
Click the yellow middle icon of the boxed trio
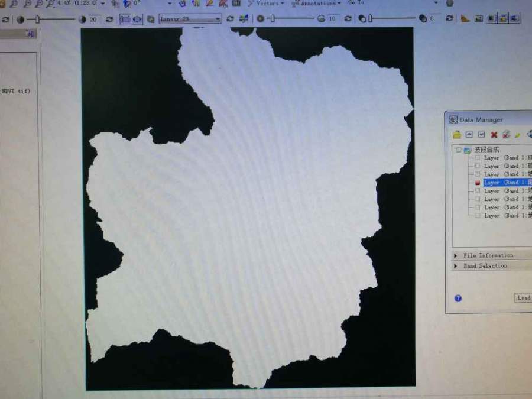click(503, 18)
